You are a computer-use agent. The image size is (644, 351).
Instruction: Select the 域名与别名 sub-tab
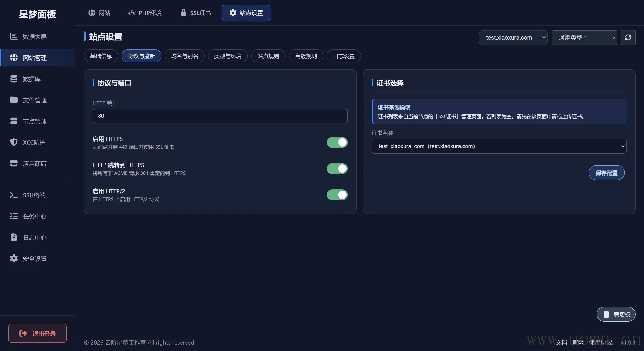(184, 56)
